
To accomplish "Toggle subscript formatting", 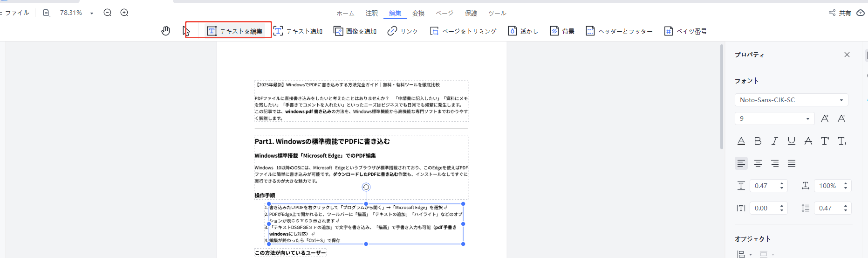I will 842,141.
